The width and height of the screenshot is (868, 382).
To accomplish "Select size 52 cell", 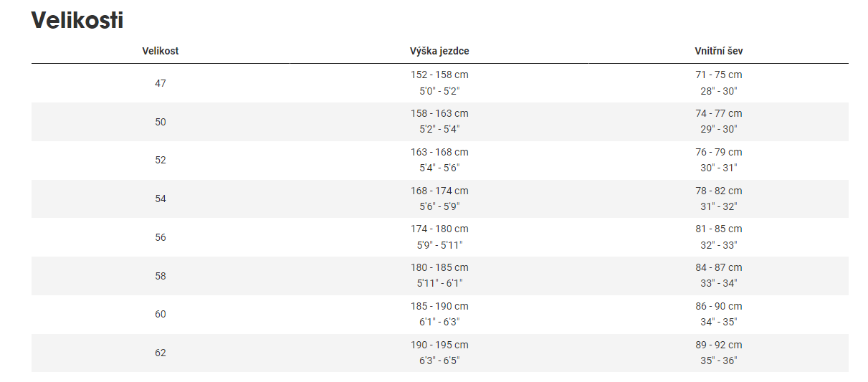I will pos(160,160).
